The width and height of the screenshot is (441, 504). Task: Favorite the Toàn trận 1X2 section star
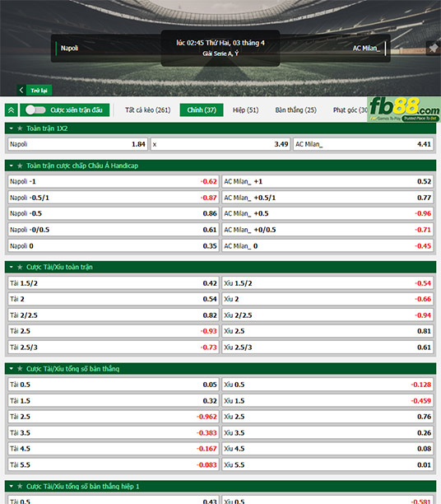[x=20, y=128]
